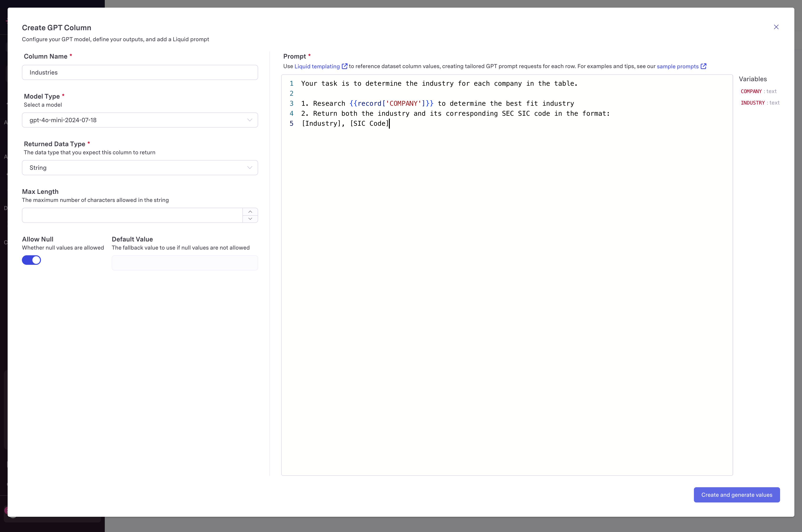The width and height of the screenshot is (802, 532).
Task: Insert the INDUSTRY variable
Action: point(752,103)
